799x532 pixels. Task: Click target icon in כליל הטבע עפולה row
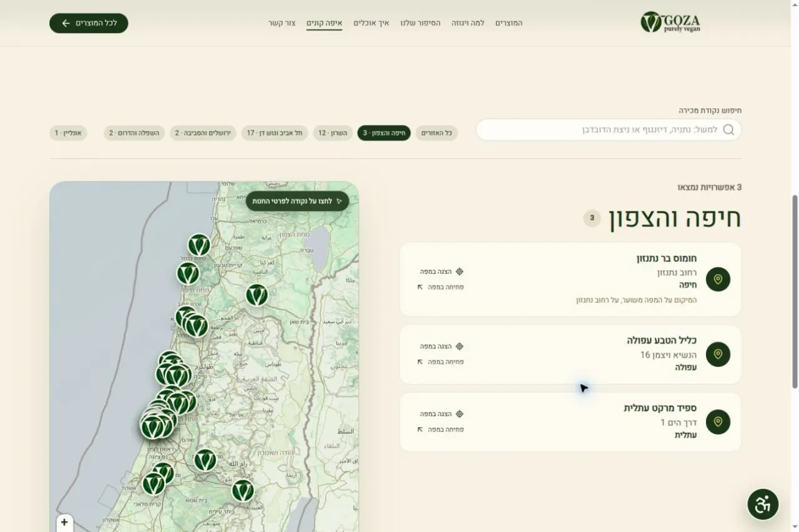(x=459, y=346)
